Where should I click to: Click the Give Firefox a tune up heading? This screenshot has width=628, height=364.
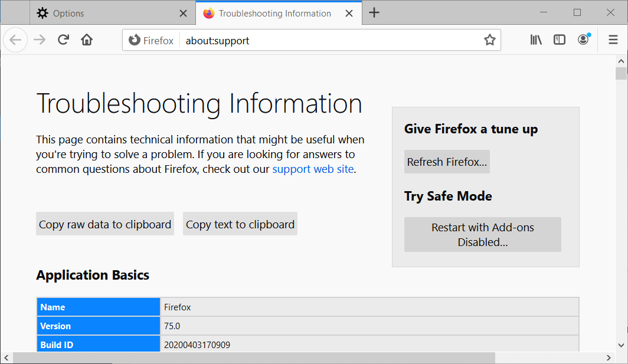(x=470, y=129)
